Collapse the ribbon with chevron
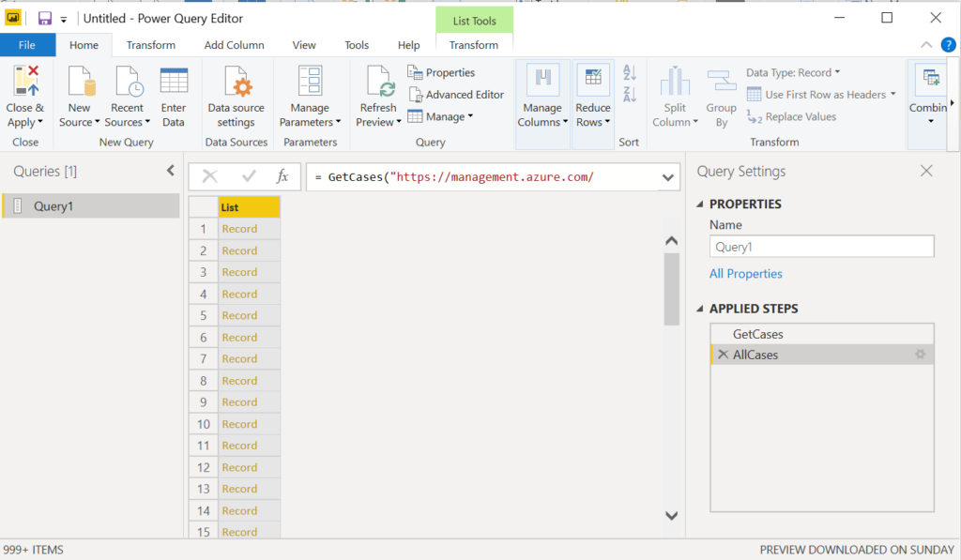This screenshot has width=961, height=560. pyautogui.click(x=926, y=45)
